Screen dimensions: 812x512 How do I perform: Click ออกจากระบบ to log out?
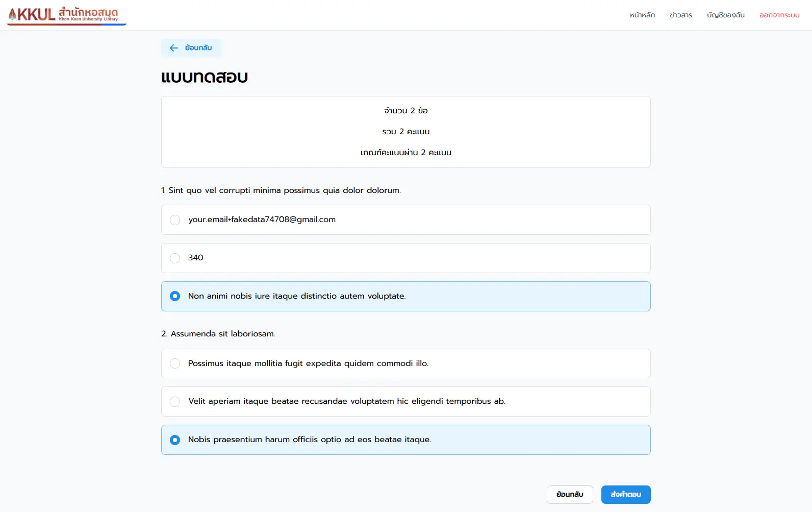(779, 15)
